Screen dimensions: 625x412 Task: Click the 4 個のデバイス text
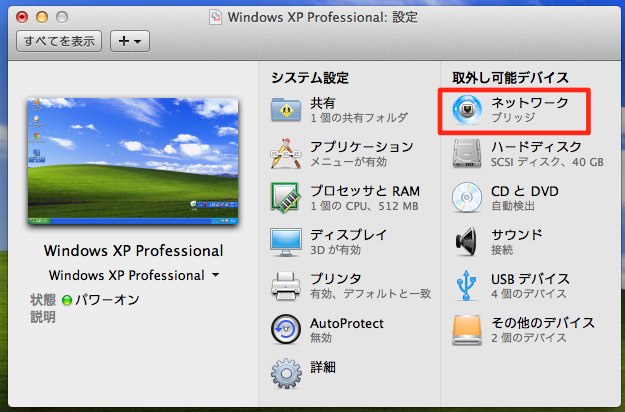point(529,294)
